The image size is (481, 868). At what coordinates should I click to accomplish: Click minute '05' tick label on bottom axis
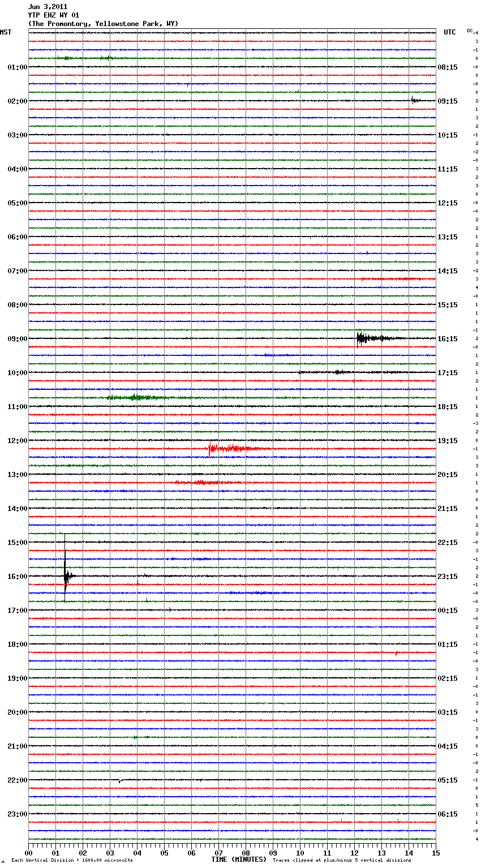coord(164,853)
